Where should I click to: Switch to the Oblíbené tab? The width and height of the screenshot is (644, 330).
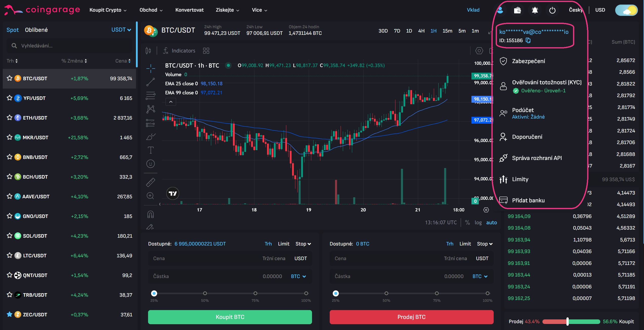click(x=36, y=30)
